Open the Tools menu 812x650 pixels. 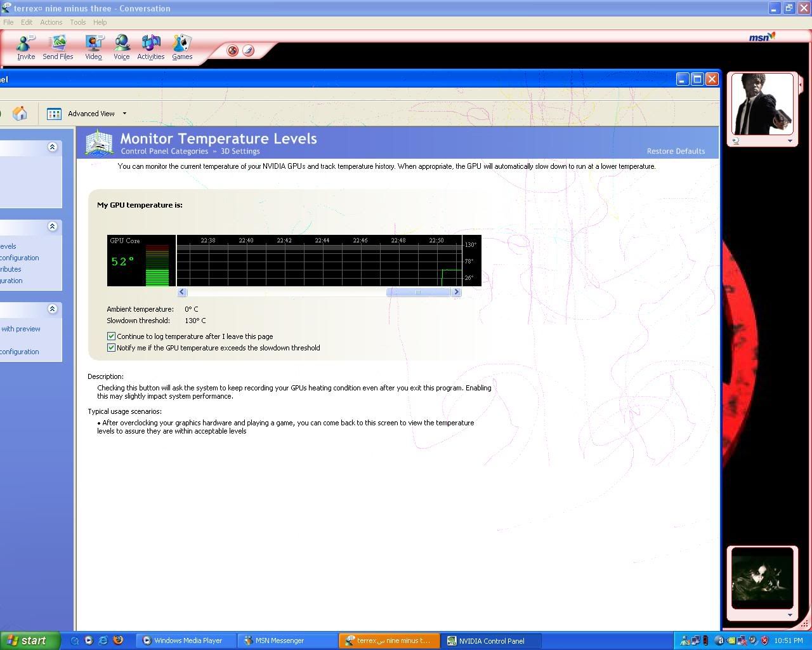coord(77,22)
